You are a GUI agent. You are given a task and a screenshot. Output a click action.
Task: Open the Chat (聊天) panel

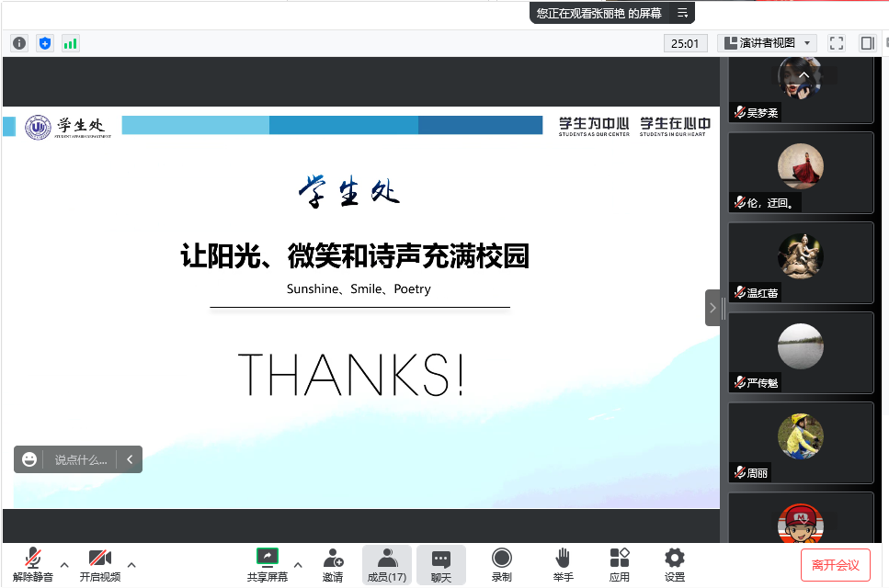pos(441,565)
